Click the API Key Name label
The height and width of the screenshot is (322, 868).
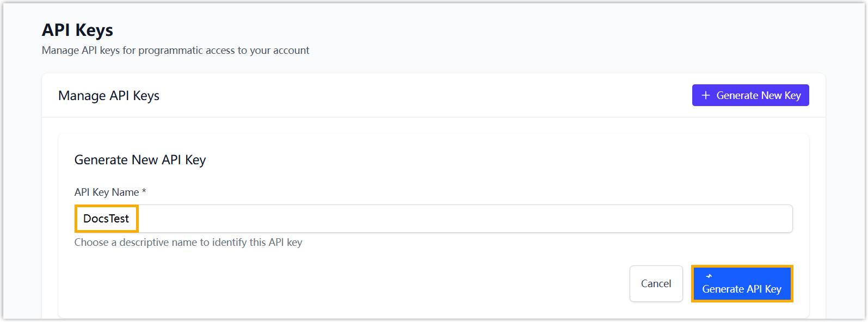coord(107,192)
